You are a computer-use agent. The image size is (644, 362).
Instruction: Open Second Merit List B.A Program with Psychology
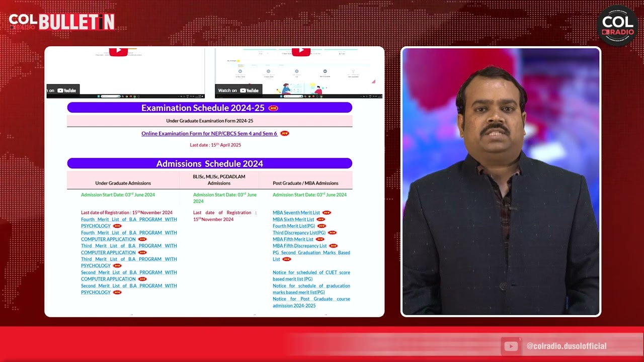(x=129, y=289)
